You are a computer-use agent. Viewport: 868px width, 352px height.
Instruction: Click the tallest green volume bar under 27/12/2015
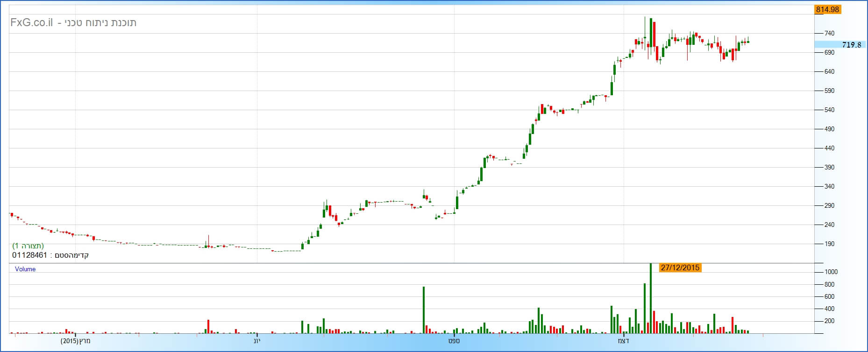pyautogui.click(x=651, y=298)
